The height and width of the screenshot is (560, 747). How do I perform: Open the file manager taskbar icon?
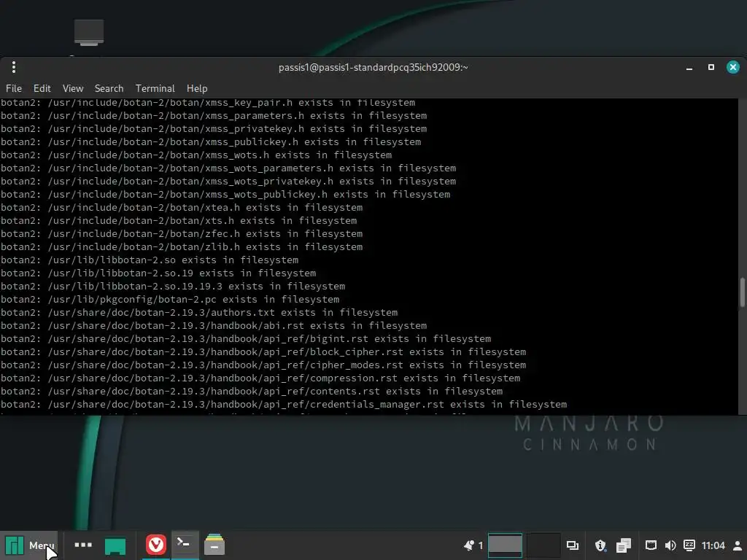tap(214, 545)
